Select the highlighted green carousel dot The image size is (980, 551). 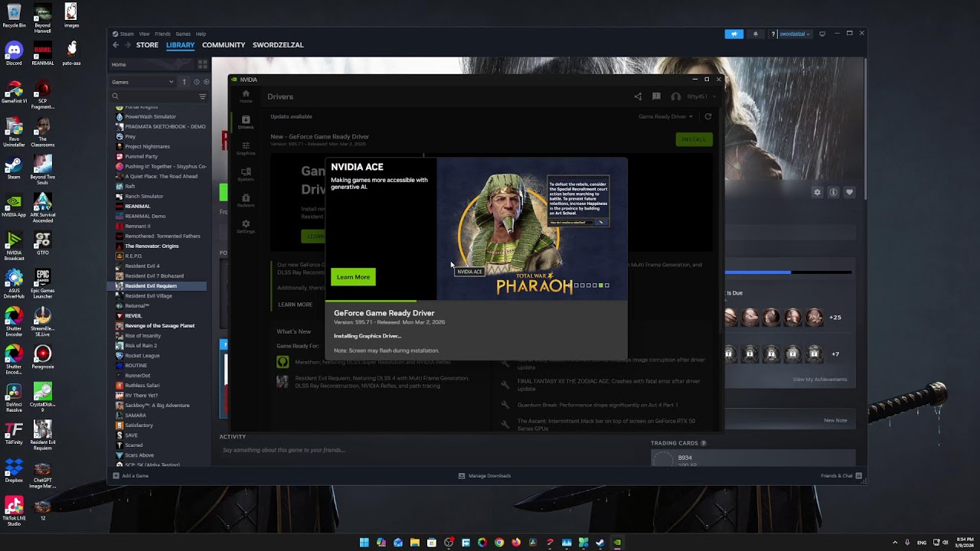pos(601,285)
